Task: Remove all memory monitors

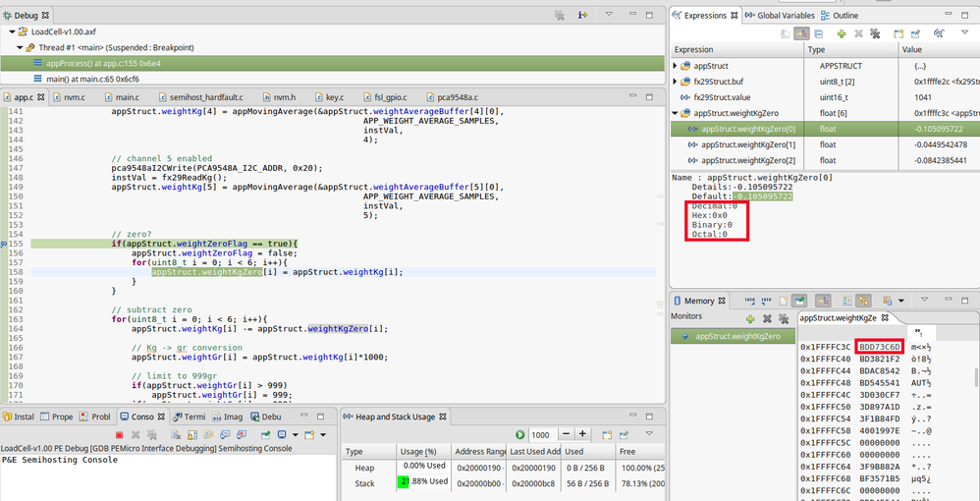Action: 782,318
